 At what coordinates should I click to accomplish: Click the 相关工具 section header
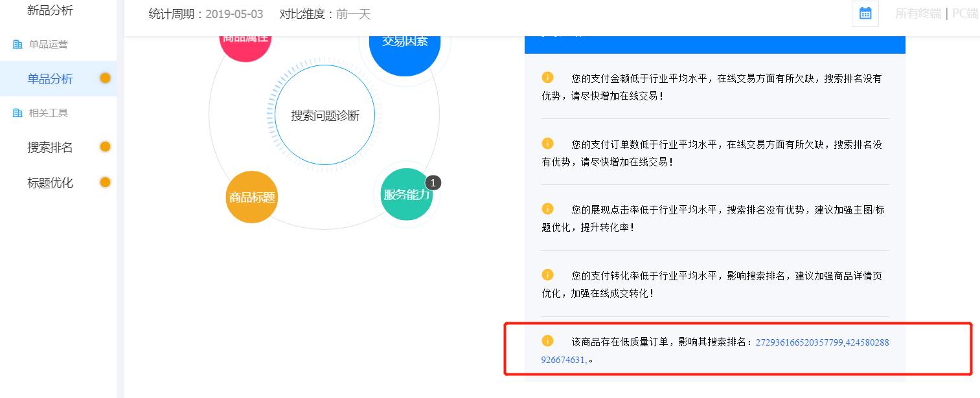click(48, 113)
